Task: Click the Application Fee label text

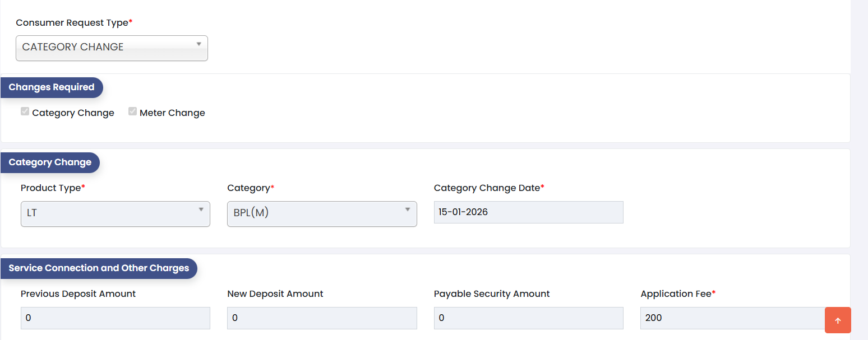Action: click(x=676, y=294)
